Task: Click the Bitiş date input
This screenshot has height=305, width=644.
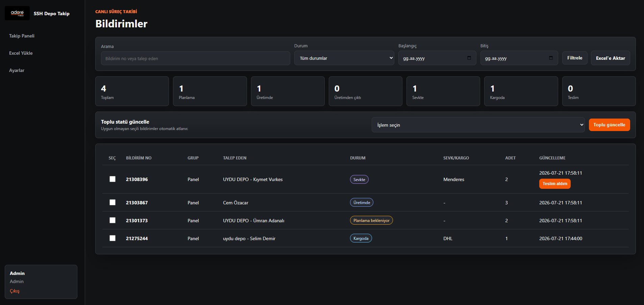Action: [x=519, y=58]
